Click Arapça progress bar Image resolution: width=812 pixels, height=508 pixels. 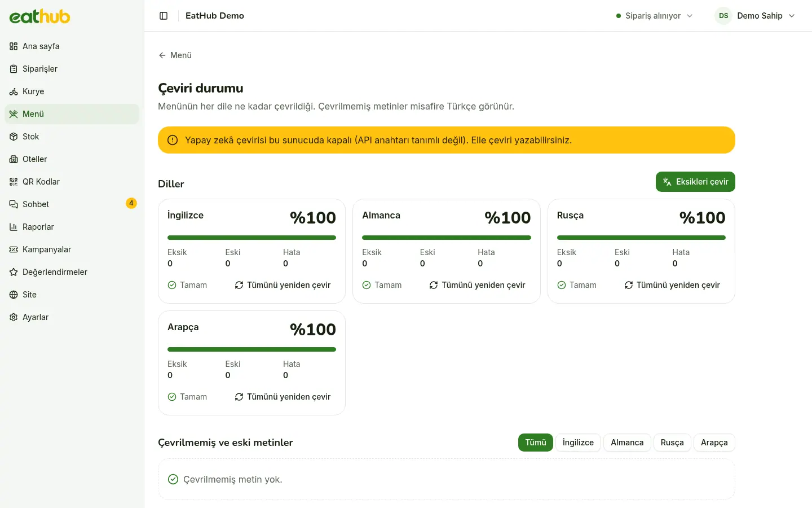251,349
